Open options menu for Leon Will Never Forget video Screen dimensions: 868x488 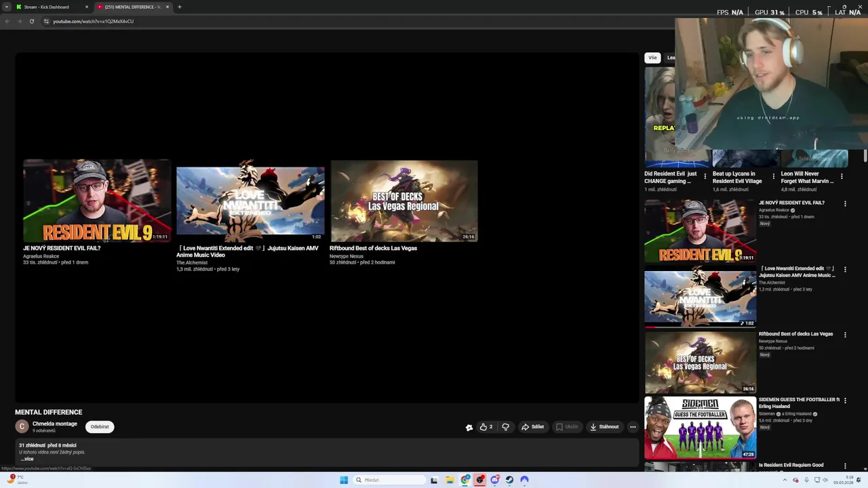pos(842,176)
